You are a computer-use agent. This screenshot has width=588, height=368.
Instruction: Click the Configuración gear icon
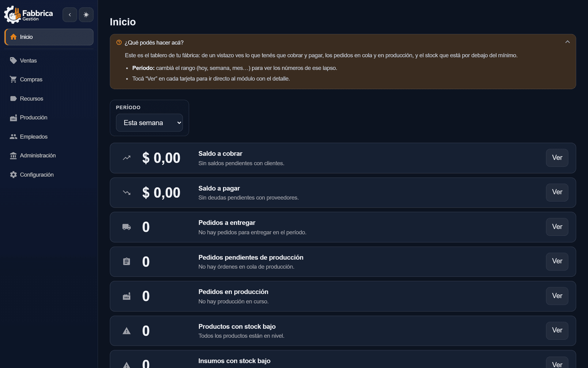click(13, 174)
